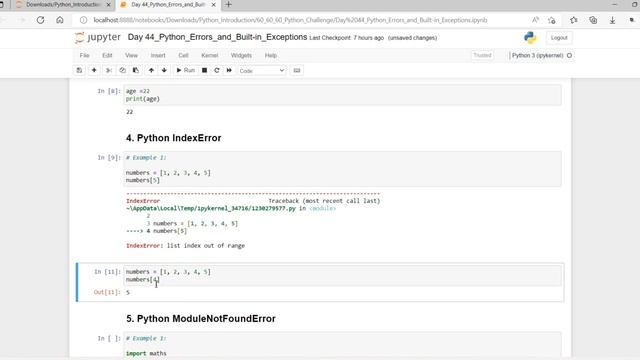Open the command palette keyboard icon

(x=297, y=70)
